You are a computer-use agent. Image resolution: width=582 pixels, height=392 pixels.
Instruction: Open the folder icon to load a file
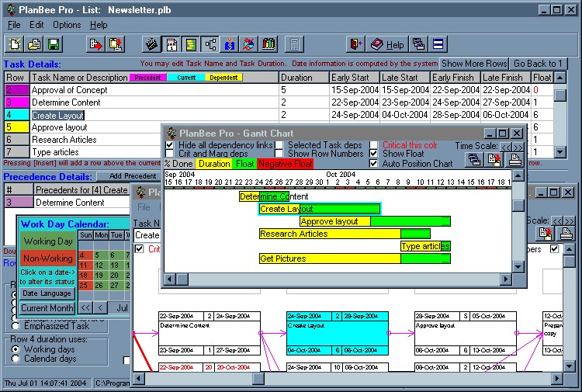point(35,44)
